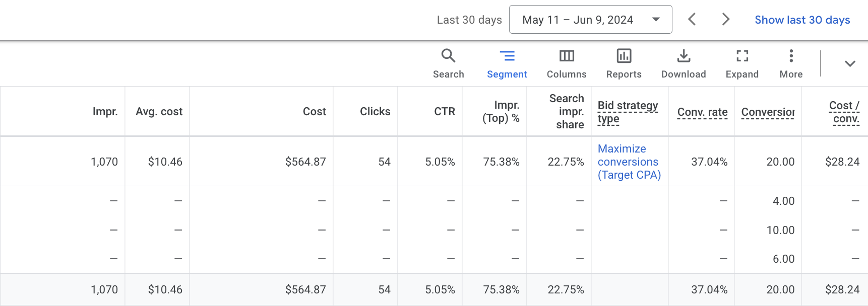The image size is (868, 306).
Task: Click the Cost / conv. column header
Action: tap(844, 112)
